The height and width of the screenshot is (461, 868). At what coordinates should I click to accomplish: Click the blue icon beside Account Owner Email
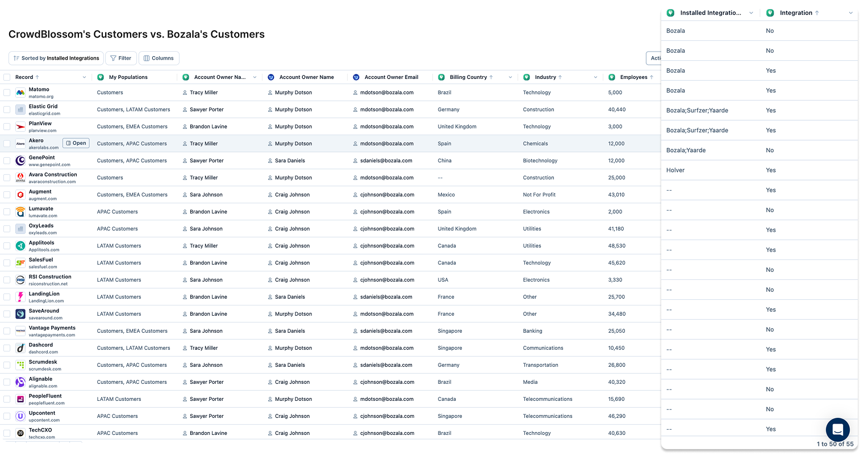(356, 77)
